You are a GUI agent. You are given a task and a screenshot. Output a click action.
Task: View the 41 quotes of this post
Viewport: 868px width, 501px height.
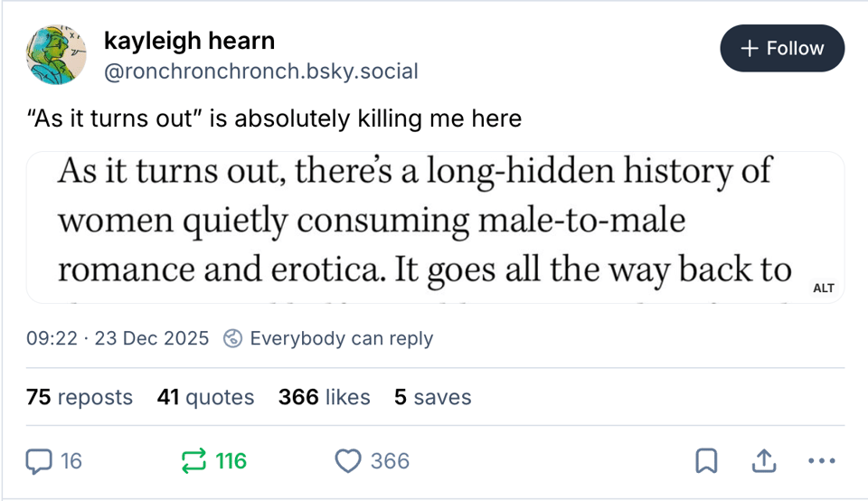[x=205, y=397]
